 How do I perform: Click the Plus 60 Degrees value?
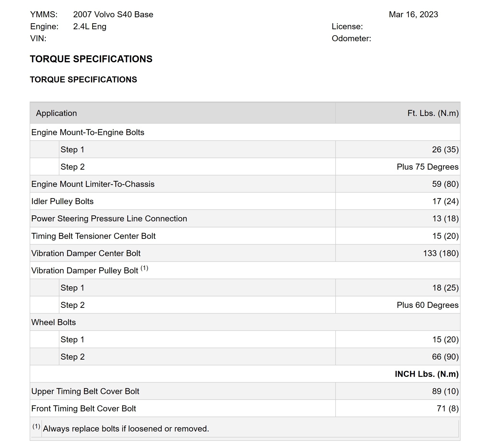click(x=427, y=305)
